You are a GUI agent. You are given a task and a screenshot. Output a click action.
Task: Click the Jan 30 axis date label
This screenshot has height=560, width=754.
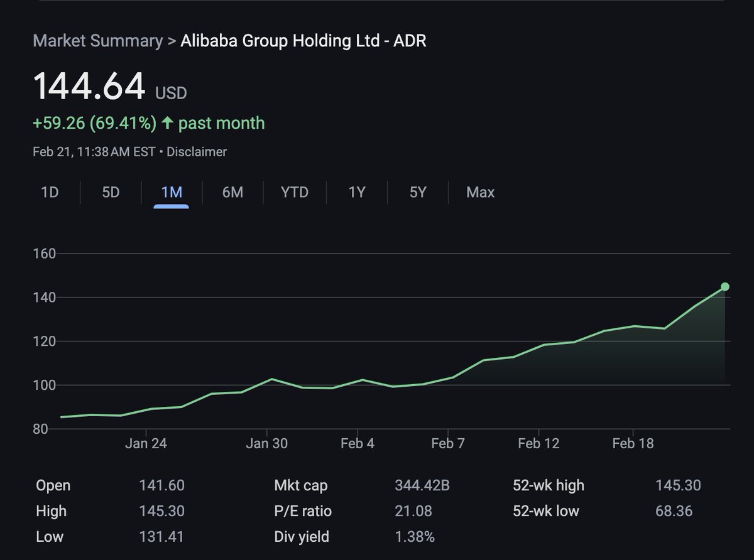pos(266,443)
